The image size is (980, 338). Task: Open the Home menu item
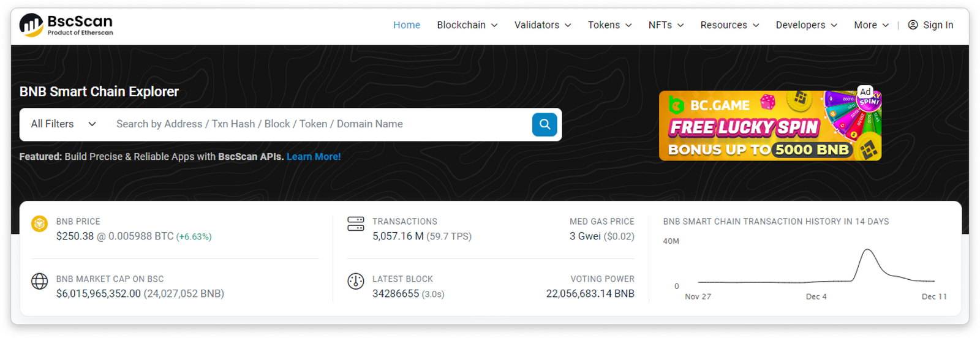coord(407,25)
